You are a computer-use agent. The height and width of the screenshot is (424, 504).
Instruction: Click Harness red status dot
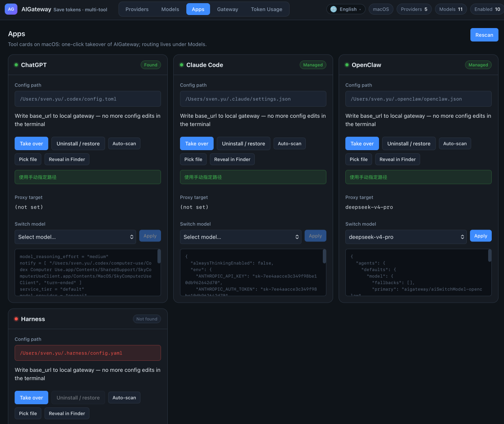(16, 319)
